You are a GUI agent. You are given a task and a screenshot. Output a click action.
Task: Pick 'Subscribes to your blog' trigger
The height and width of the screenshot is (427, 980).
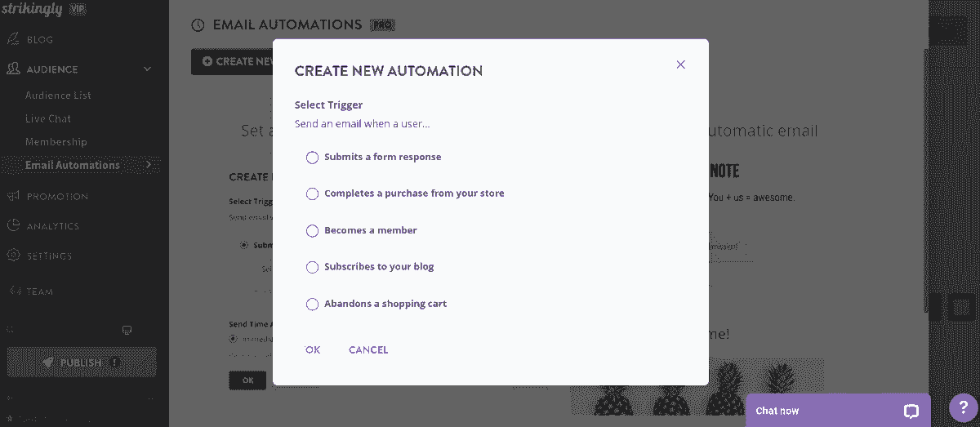[312, 268]
